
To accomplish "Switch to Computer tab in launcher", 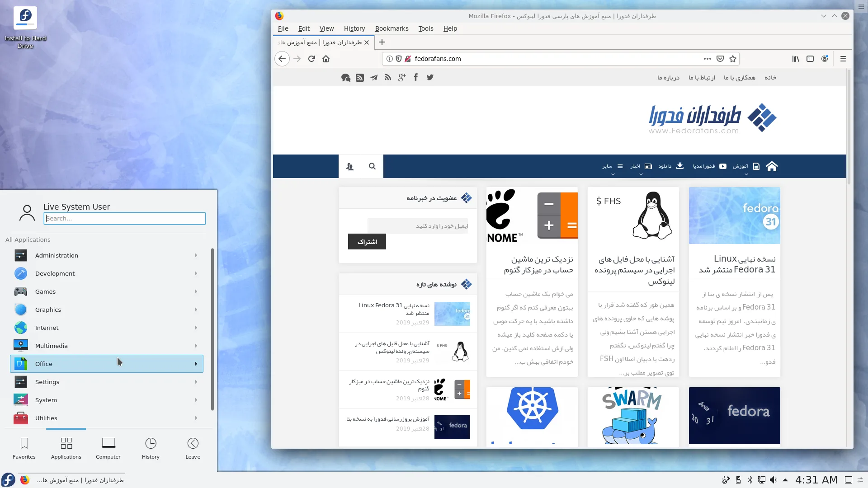I will (108, 448).
